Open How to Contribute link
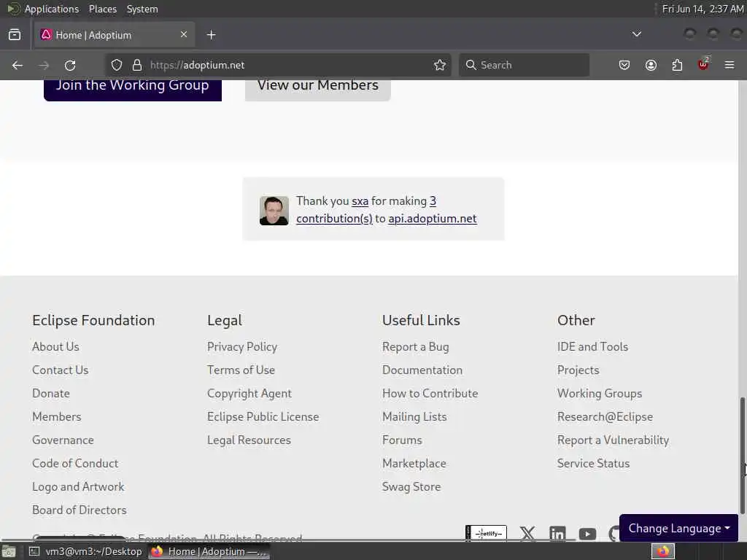Viewport: 747px width, 560px height. [430, 393]
